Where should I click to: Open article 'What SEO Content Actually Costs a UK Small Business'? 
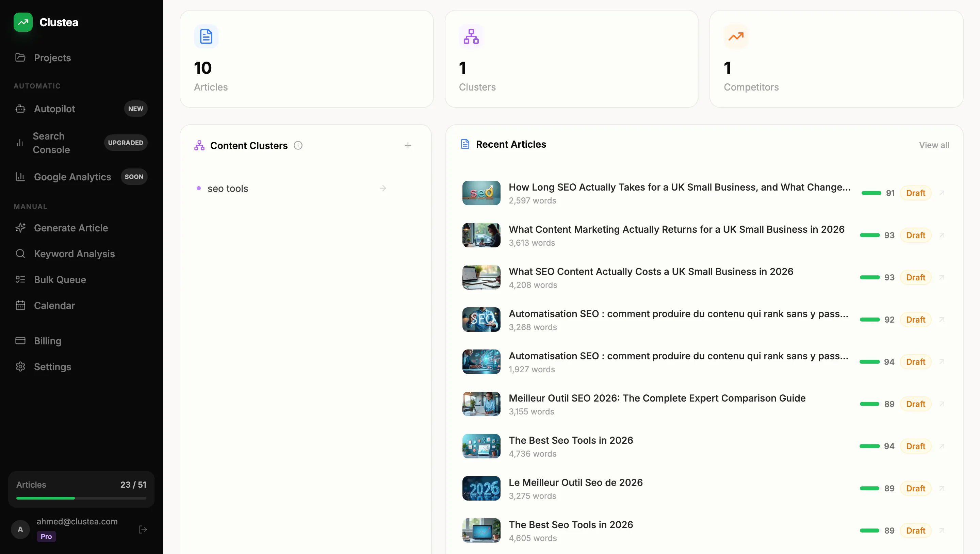(x=651, y=272)
